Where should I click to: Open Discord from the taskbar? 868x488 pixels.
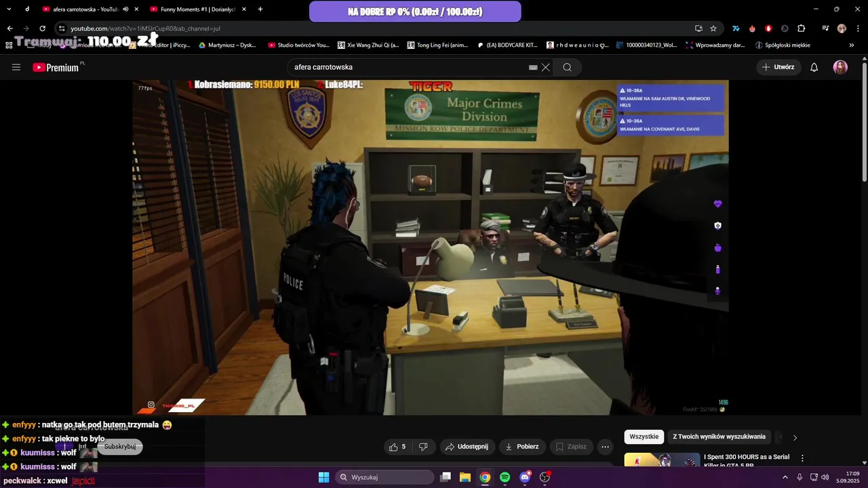[x=525, y=477]
